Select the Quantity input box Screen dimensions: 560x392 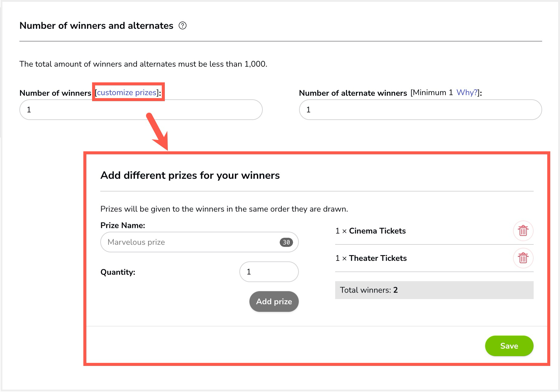coord(269,272)
